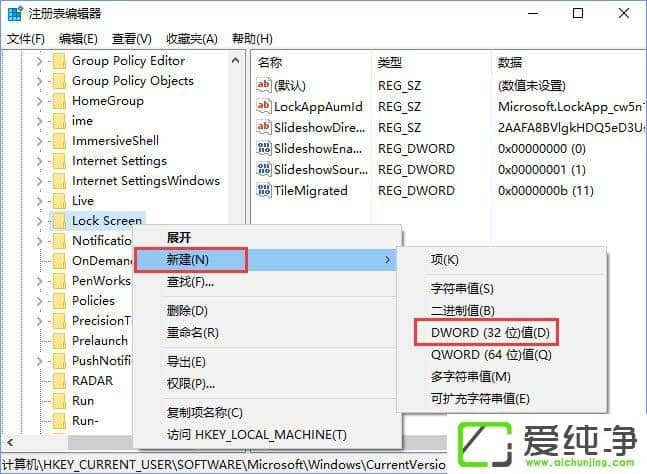Click the string icon beside SlideshowDire...
This screenshot has height=474, width=647.
click(x=264, y=127)
